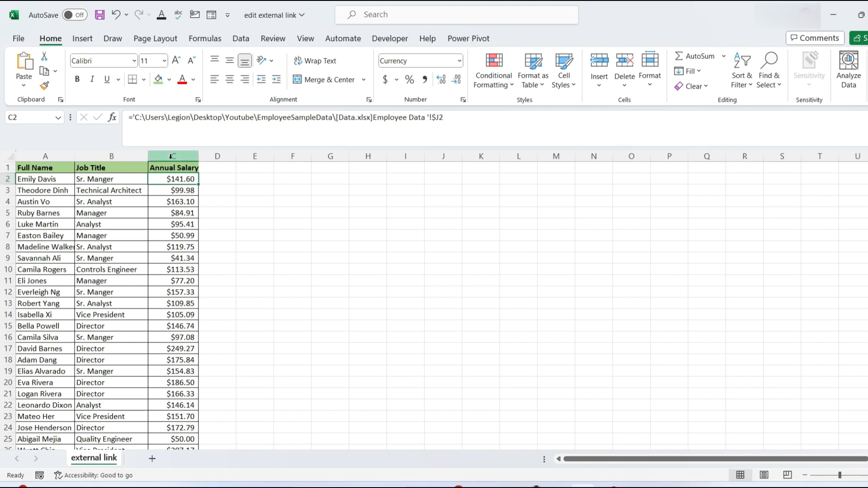Enable Wrap Text for the cell
This screenshot has width=868, height=488.
(315, 61)
